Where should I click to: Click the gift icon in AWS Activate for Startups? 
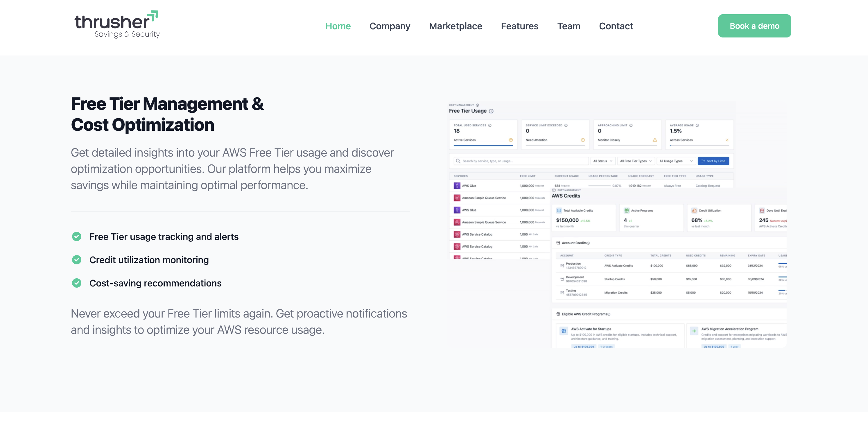point(563,331)
